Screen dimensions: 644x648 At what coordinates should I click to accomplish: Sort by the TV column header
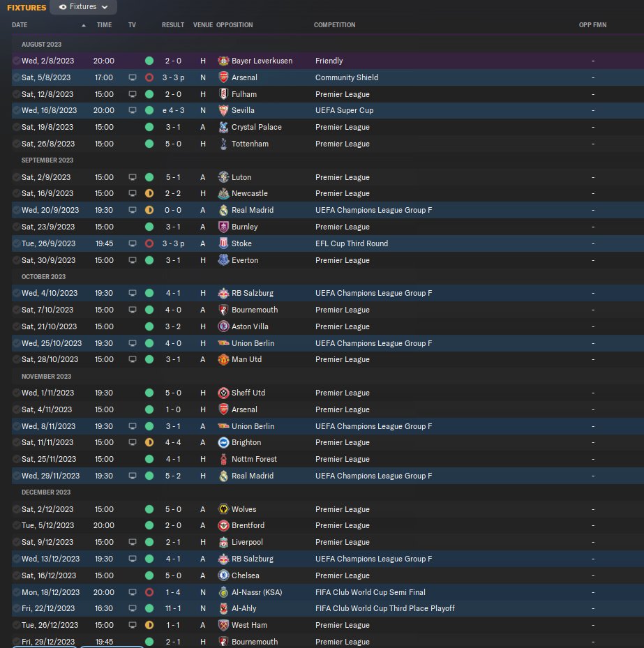pyautogui.click(x=132, y=25)
